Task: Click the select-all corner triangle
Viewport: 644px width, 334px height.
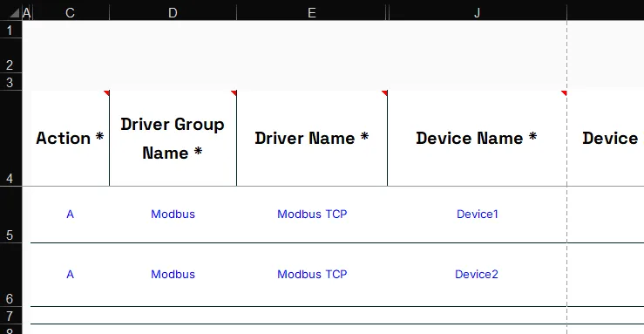Action: 15,13
